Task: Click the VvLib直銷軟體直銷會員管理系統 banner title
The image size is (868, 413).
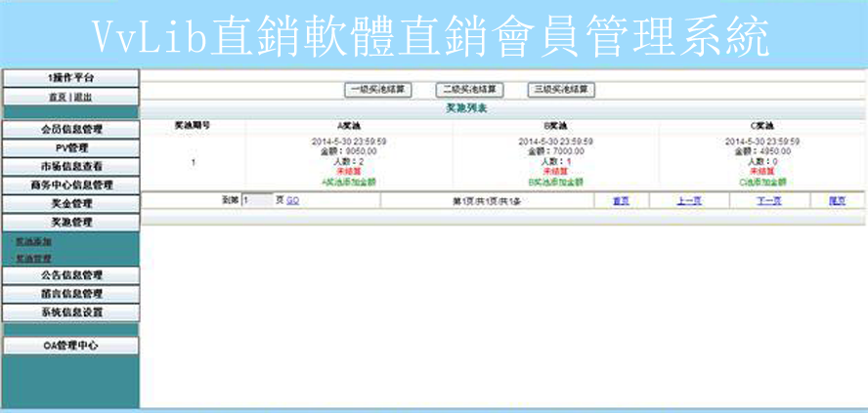Action: (x=431, y=36)
